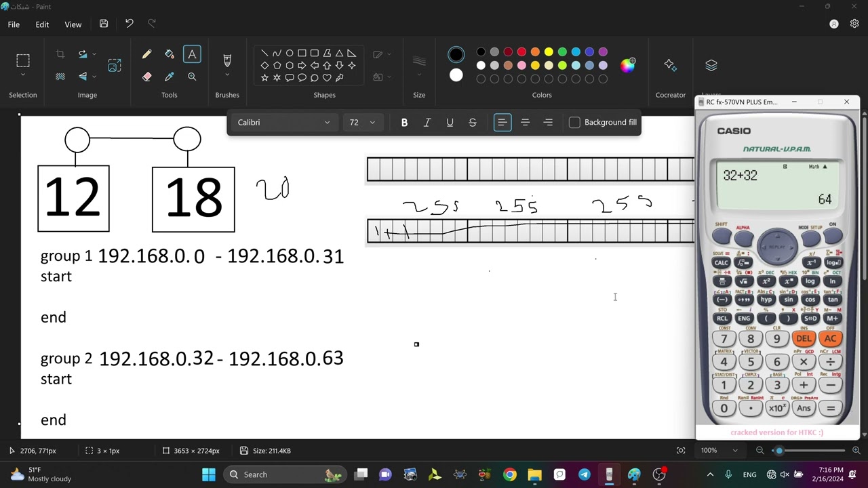868x488 pixels.
Task: Pick the Color picker eyedropper tool
Action: tap(170, 77)
